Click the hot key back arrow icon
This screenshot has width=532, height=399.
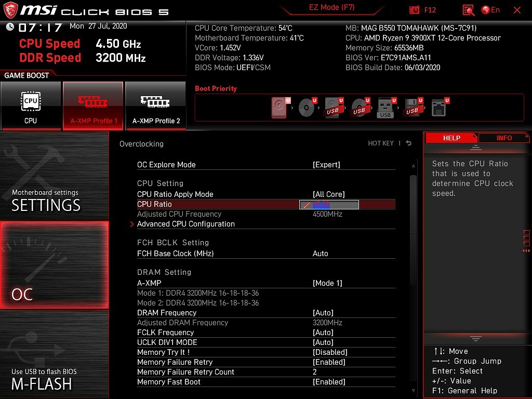coord(409,143)
